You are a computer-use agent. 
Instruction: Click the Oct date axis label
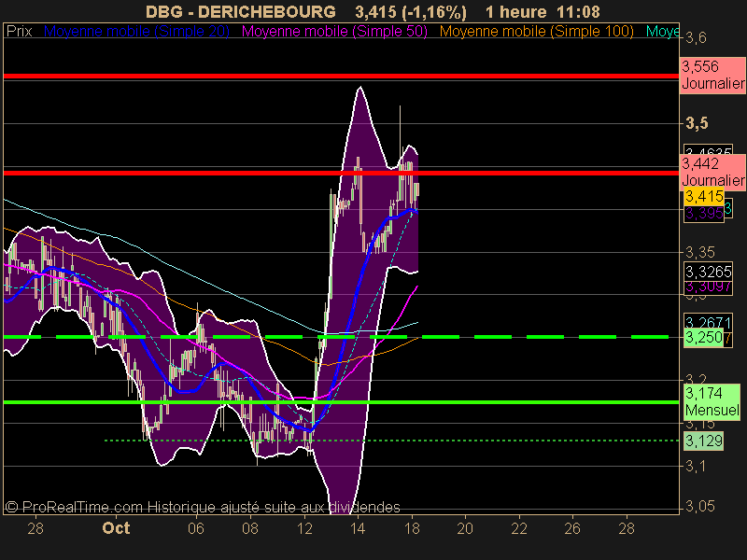[116, 528]
